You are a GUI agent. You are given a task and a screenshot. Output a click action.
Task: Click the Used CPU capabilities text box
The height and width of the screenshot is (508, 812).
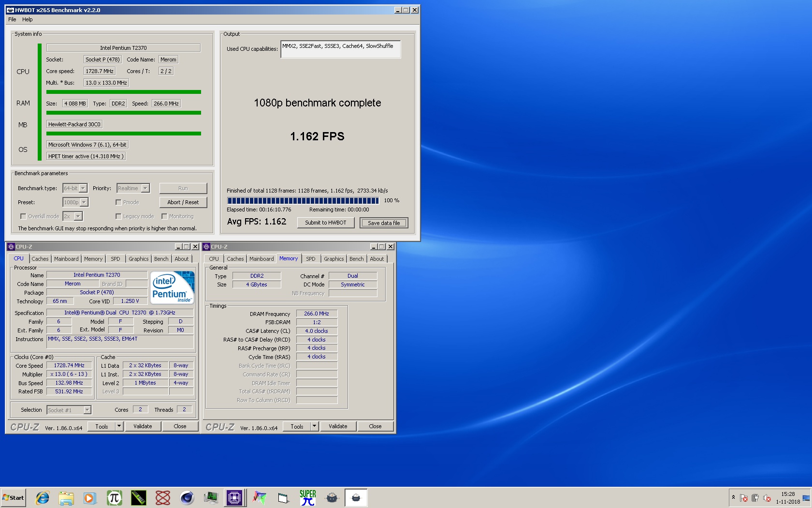341,49
